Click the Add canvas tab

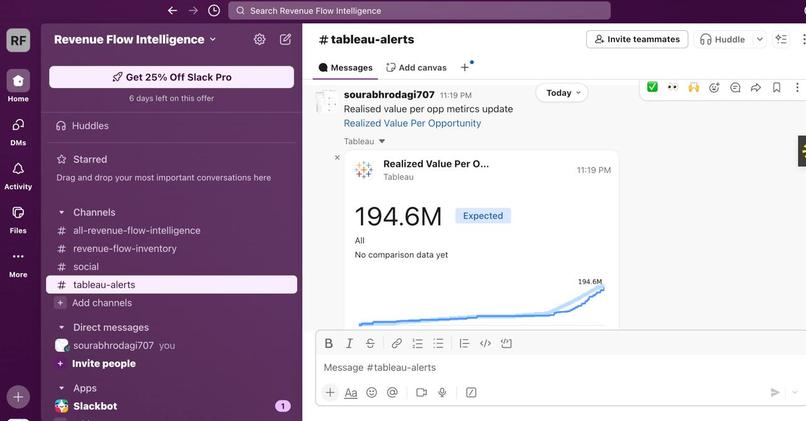coord(416,67)
